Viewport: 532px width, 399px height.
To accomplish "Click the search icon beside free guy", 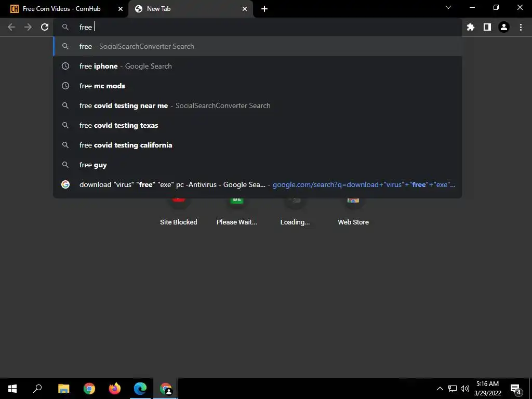I will [x=65, y=165].
